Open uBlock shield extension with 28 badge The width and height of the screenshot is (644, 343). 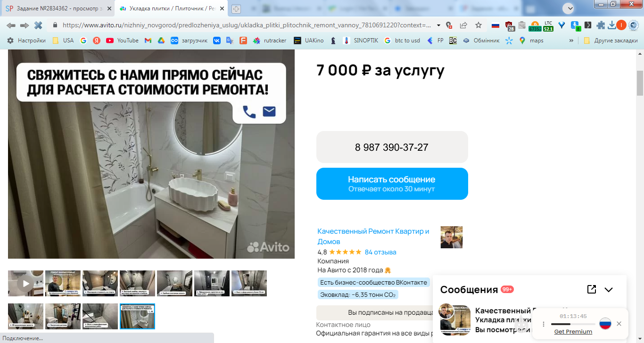(x=509, y=26)
